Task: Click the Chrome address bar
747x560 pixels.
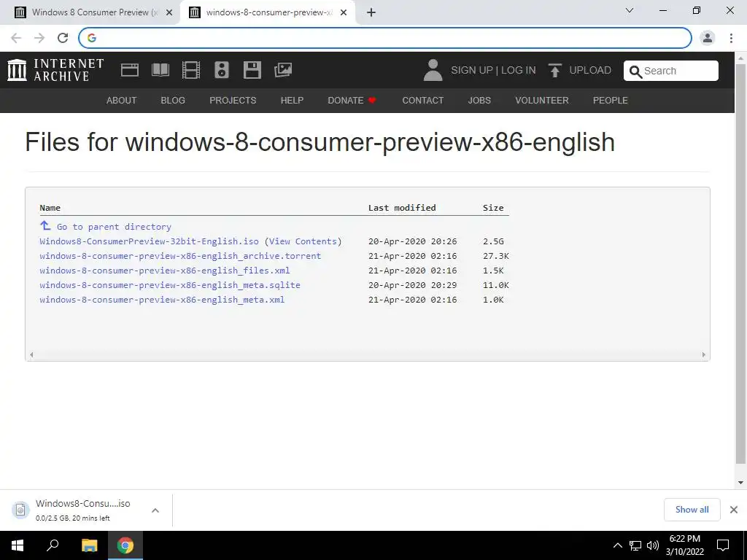Action: [385, 38]
